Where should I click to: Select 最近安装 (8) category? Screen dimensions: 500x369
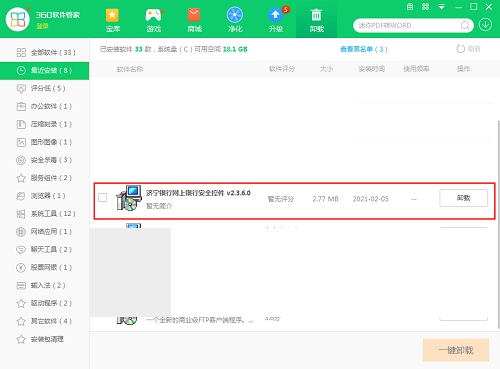[x=44, y=70]
